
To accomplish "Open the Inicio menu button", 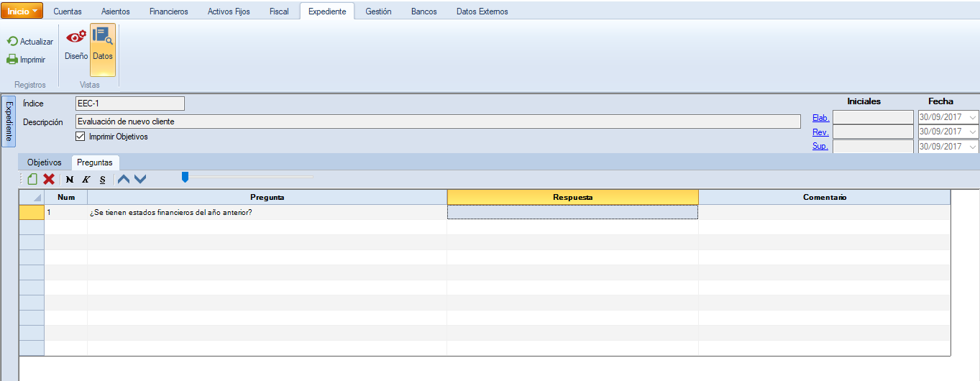I will tap(22, 12).
